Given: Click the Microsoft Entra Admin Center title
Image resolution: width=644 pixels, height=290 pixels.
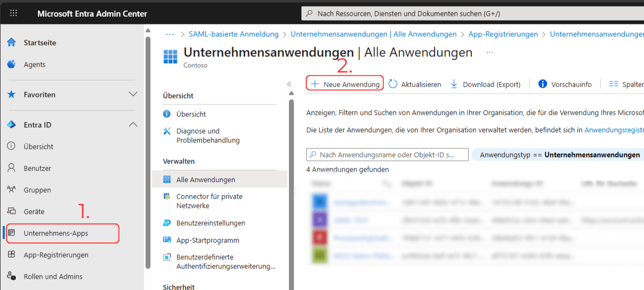Looking at the screenshot, I should (92, 14).
